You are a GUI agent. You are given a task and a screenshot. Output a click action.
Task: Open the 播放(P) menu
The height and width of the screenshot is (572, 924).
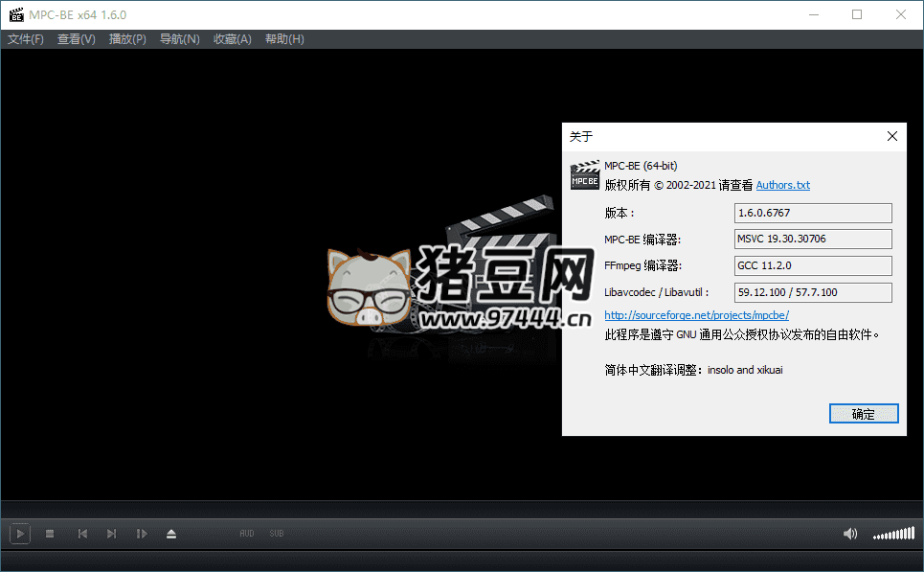pyautogui.click(x=127, y=39)
